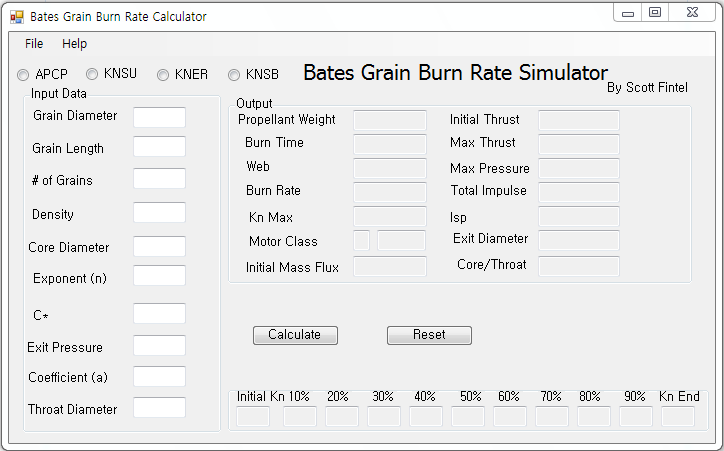Click the 90% Kn output box
This screenshot has height=451, width=724.
[x=636, y=416]
